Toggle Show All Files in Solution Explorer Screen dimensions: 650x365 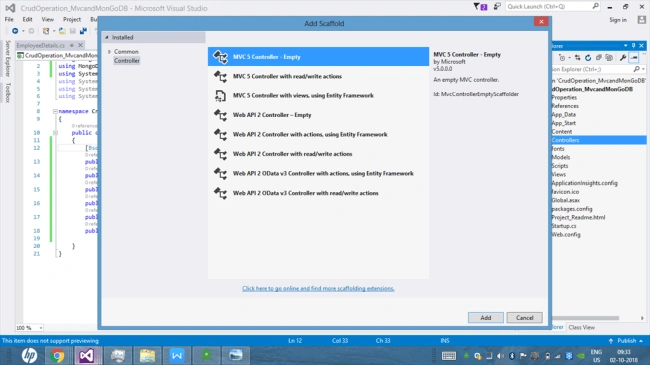tap(609, 58)
